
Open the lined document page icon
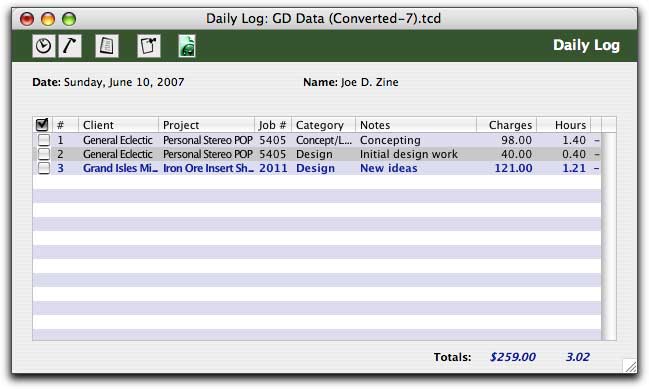pos(107,46)
